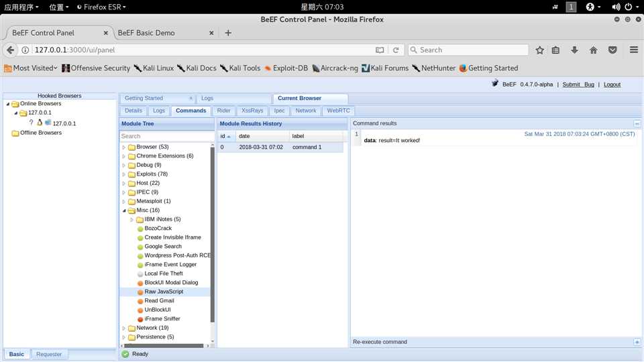Click module tree vertical scrollbar
The image size is (644, 362).
[x=213, y=234]
